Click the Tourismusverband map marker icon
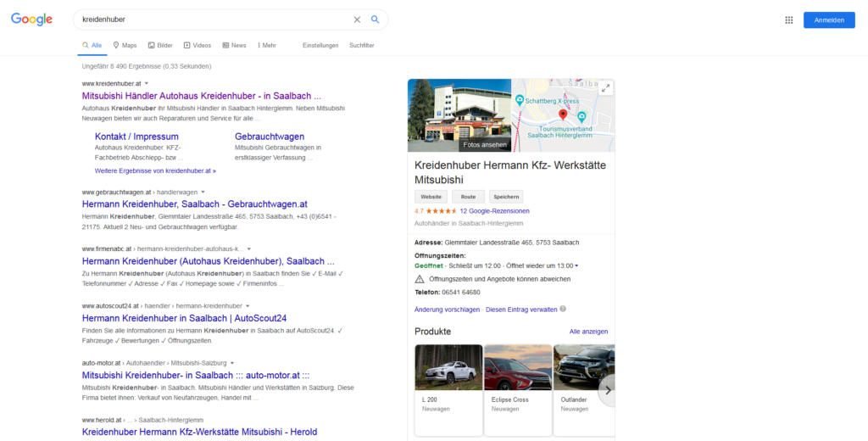The width and height of the screenshot is (868, 441). tap(581, 117)
